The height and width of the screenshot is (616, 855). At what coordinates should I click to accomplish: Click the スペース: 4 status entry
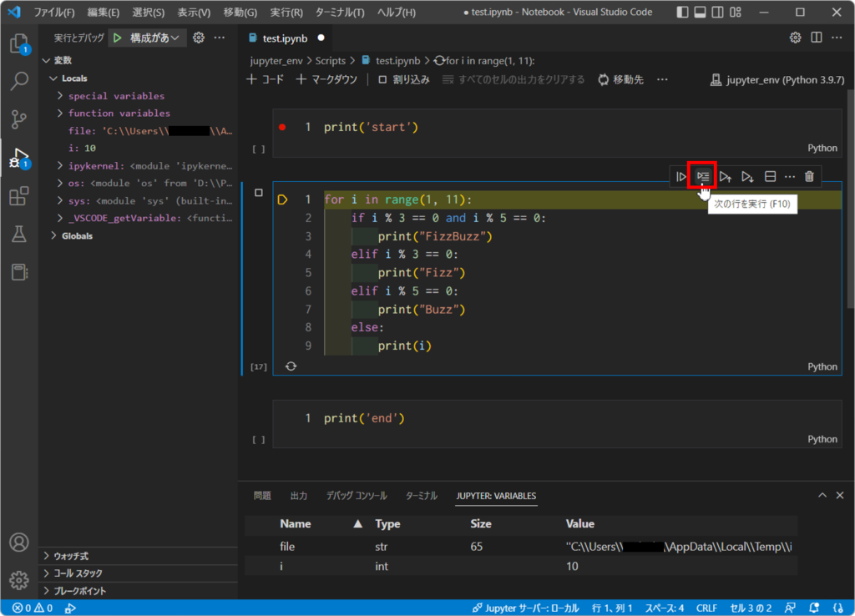coord(665,608)
